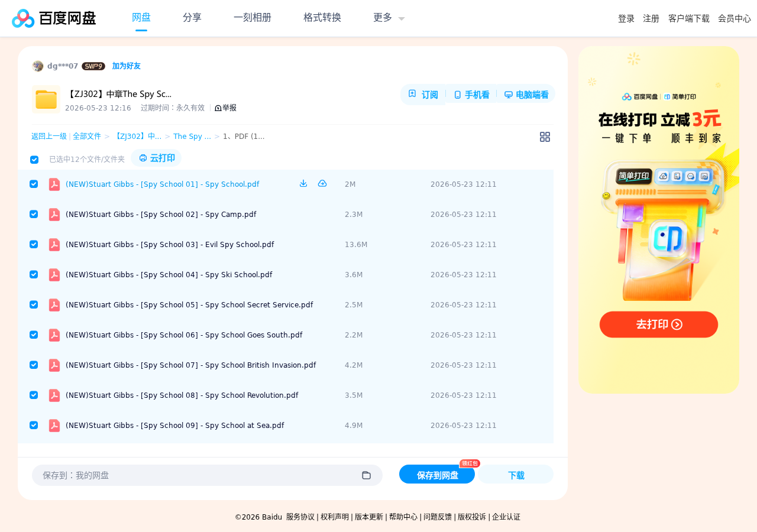Open 【ZJ302】中... breadcrumb

(137, 137)
